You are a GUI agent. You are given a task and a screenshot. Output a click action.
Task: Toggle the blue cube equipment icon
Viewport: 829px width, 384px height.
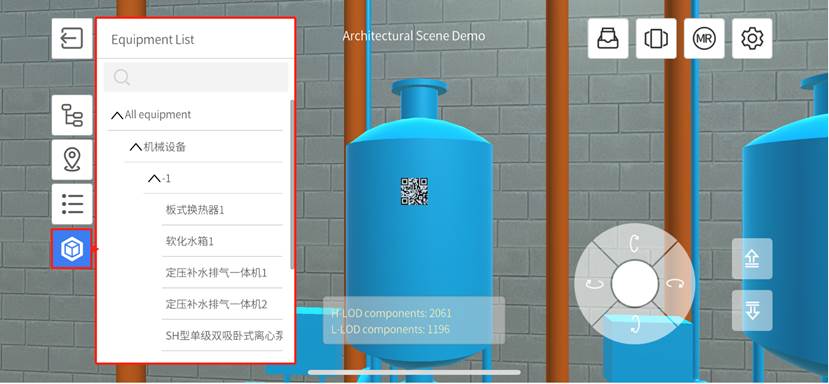pyautogui.click(x=72, y=249)
